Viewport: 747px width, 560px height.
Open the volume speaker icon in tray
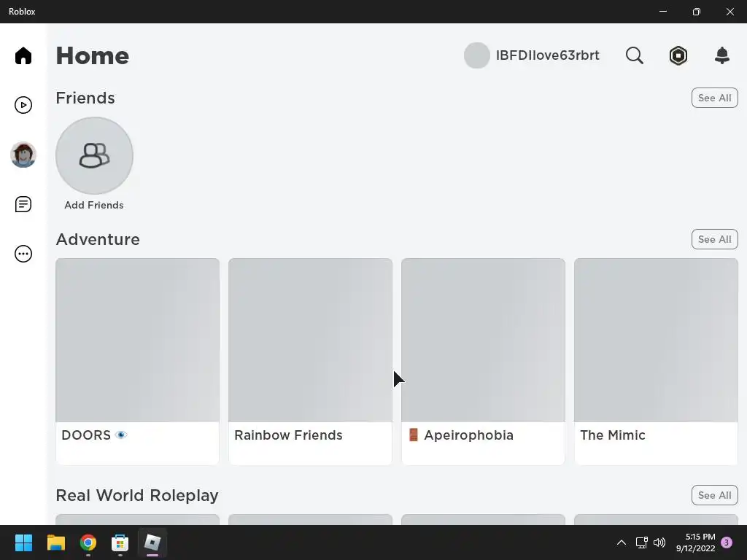(659, 542)
